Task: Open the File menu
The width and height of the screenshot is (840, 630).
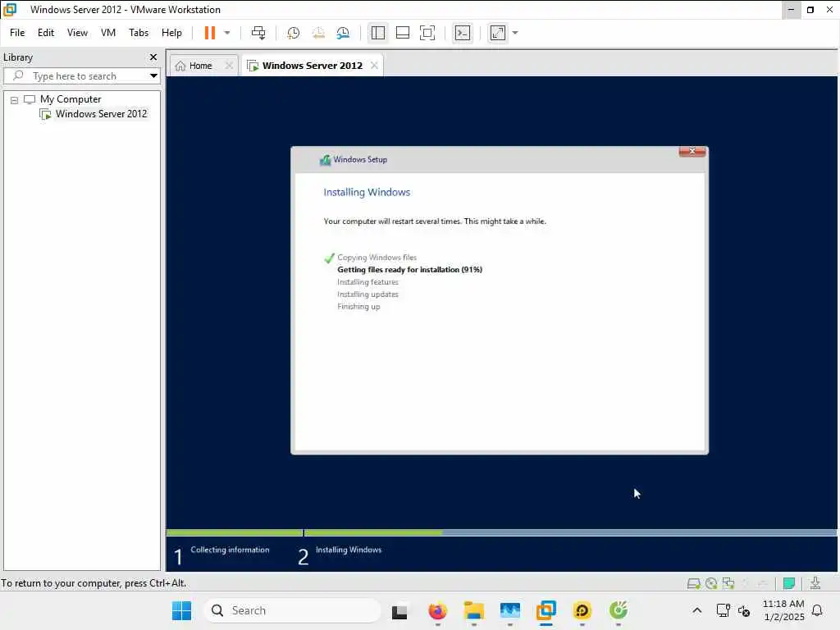Action: 17,33
